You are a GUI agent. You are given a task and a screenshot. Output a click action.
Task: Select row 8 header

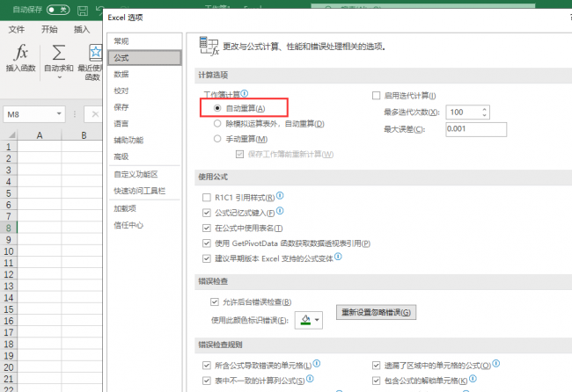click(9, 228)
